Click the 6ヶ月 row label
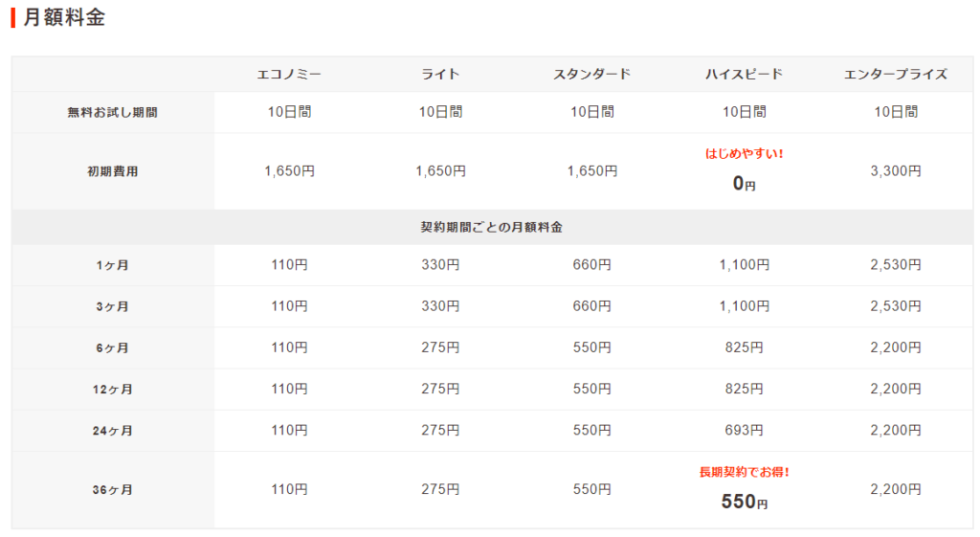The height and width of the screenshot is (537, 980). [x=113, y=347]
